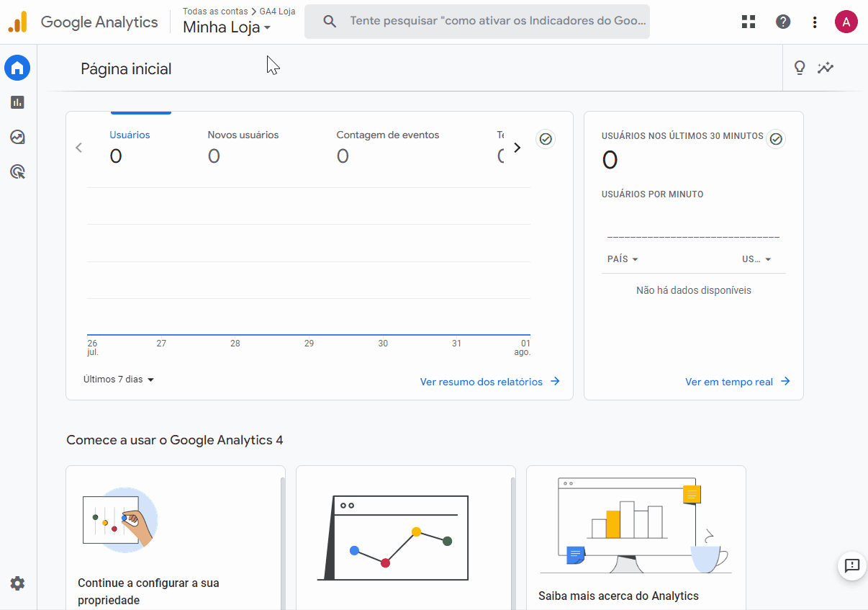Click the Google Analytics logo icon
This screenshot has height=610, width=868.
point(18,22)
